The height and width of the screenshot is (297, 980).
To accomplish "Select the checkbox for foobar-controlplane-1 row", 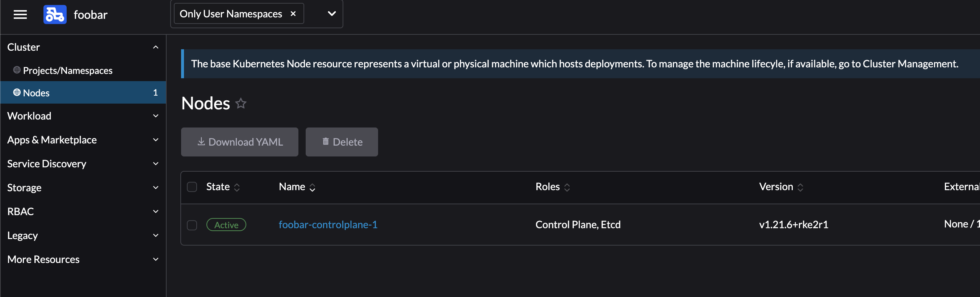I will pos(192,225).
